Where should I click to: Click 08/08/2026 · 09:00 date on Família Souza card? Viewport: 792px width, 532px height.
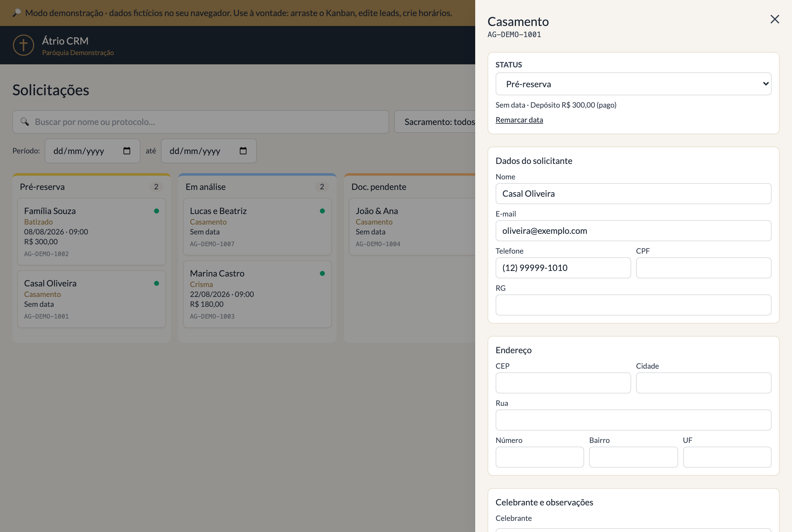point(56,232)
